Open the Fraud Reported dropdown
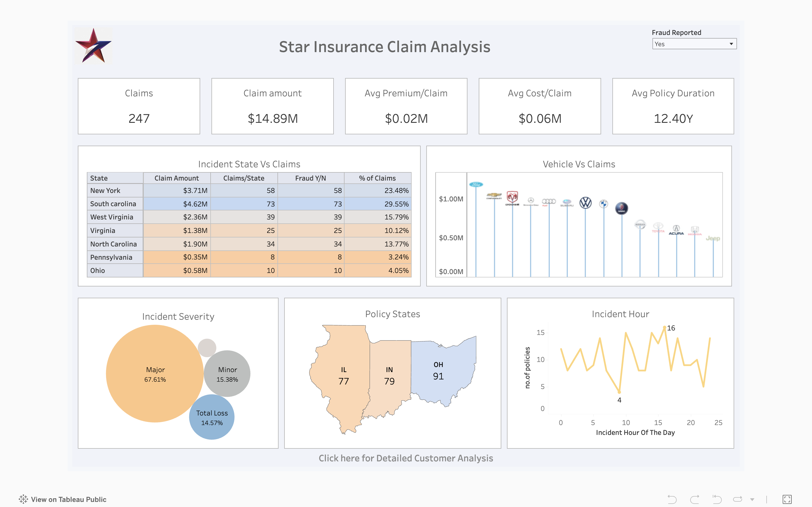This screenshot has width=812, height=507. (694, 44)
